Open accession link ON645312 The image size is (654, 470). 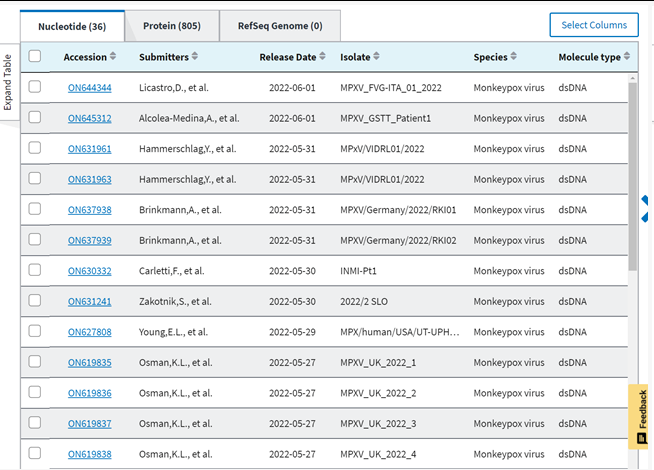[90, 118]
